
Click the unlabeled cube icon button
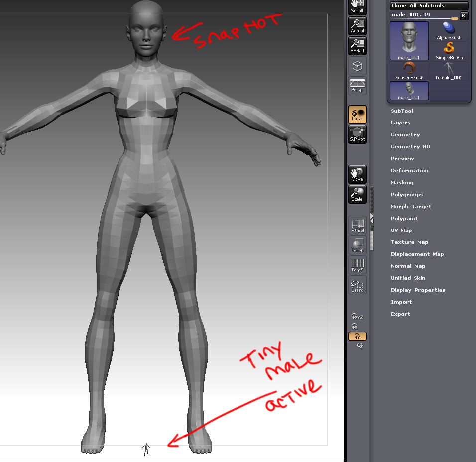click(x=357, y=66)
